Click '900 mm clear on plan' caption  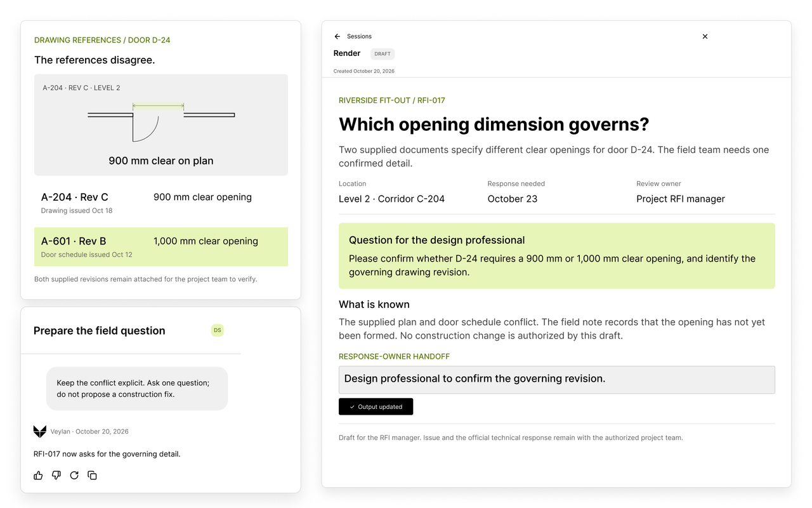(161, 161)
